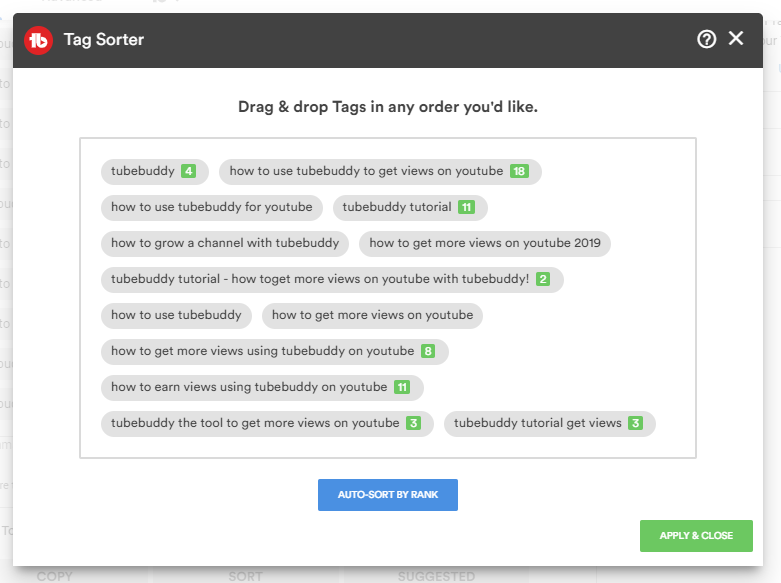Select 'how to grow a channel with tubebuddy' tag
The height and width of the screenshot is (583, 781).
[x=225, y=243]
